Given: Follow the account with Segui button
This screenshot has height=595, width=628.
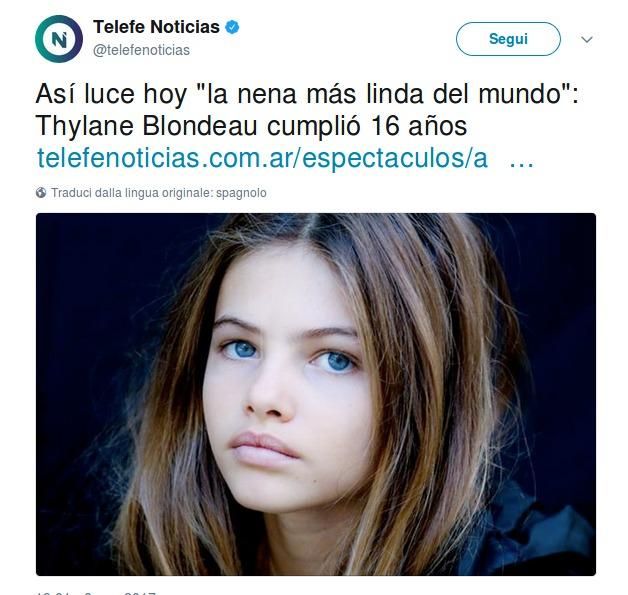Looking at the screenshot, I should [508, 39].
